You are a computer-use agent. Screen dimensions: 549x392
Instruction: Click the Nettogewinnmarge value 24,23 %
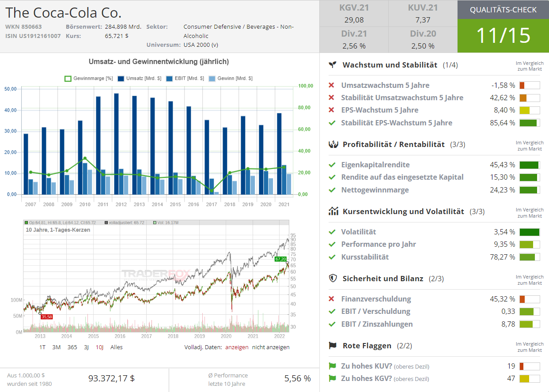coord(503,190)
